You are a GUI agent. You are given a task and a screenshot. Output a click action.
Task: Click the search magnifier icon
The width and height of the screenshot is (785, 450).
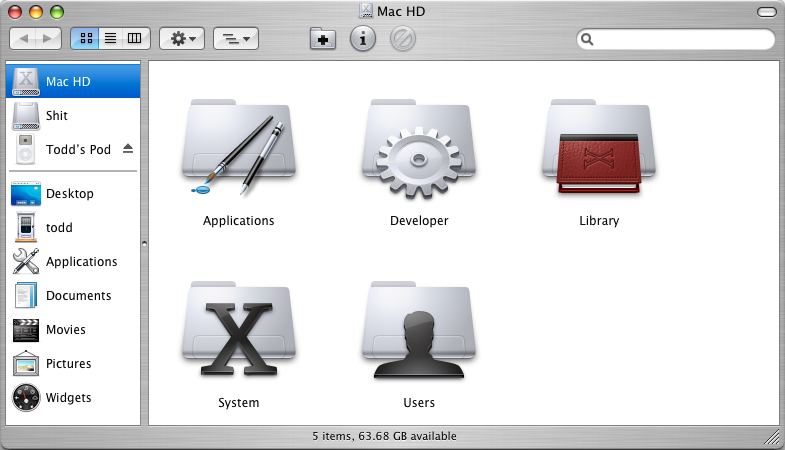(x=587, y=39)
